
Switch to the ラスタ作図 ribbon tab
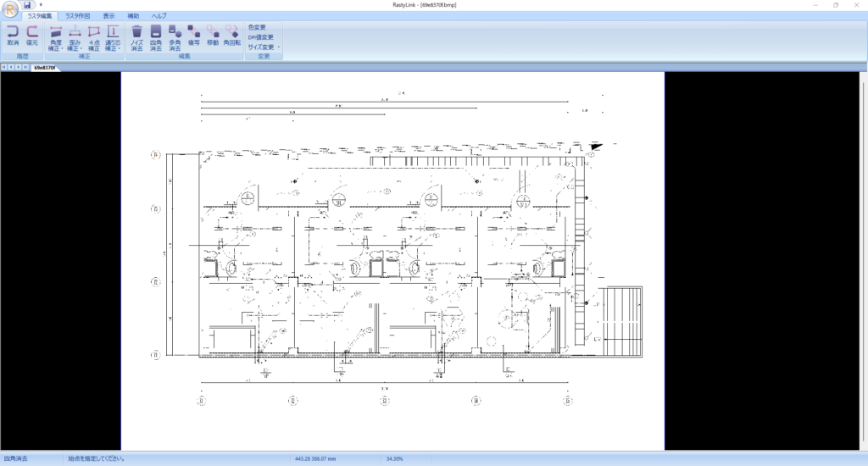(77, 16)
